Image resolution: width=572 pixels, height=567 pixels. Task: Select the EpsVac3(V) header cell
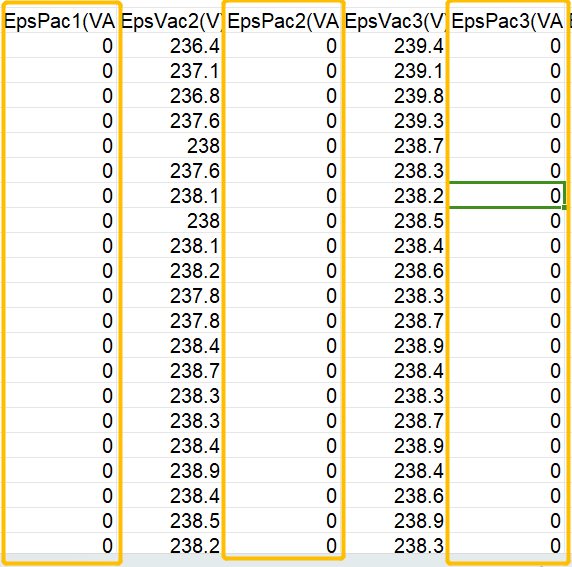tap(395, 21)
